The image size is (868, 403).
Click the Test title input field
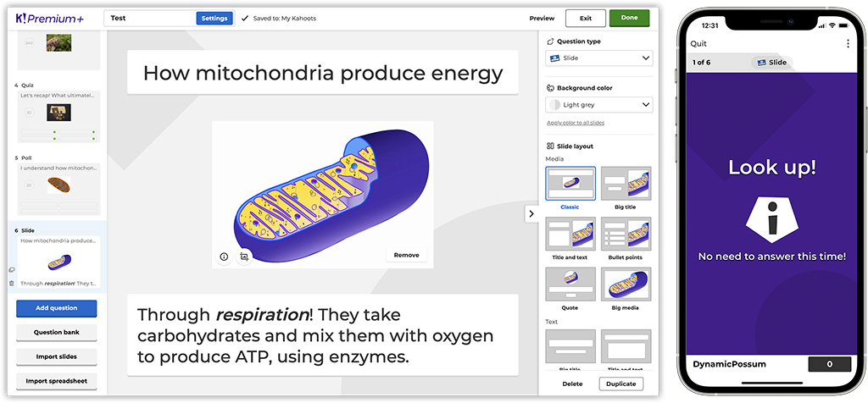click(x=150, y=19)
